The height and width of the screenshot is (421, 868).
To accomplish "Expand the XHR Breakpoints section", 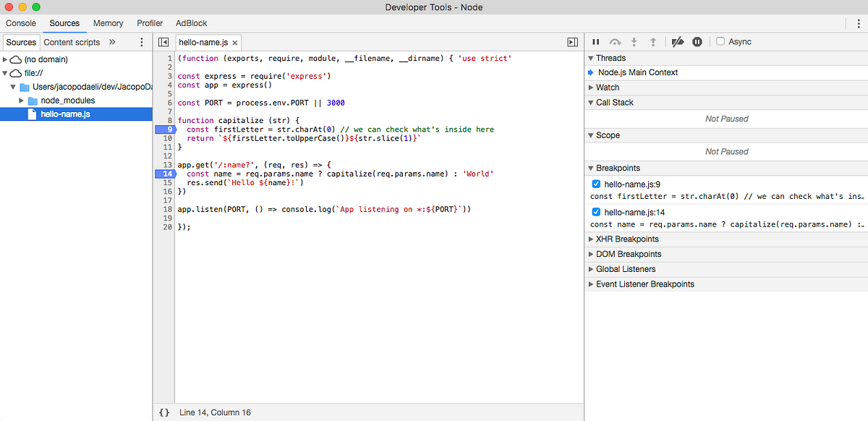I will pos(590,239).
